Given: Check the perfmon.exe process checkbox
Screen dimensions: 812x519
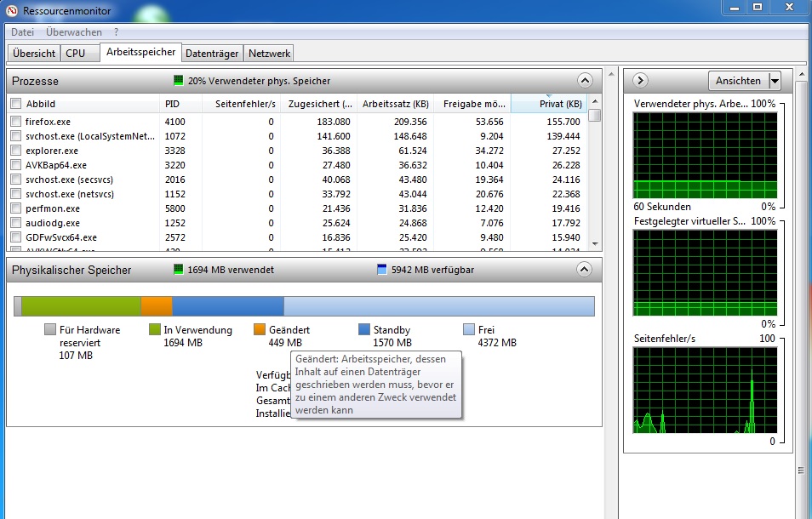Looking at the screenshot, I should (x=16, y=208).
